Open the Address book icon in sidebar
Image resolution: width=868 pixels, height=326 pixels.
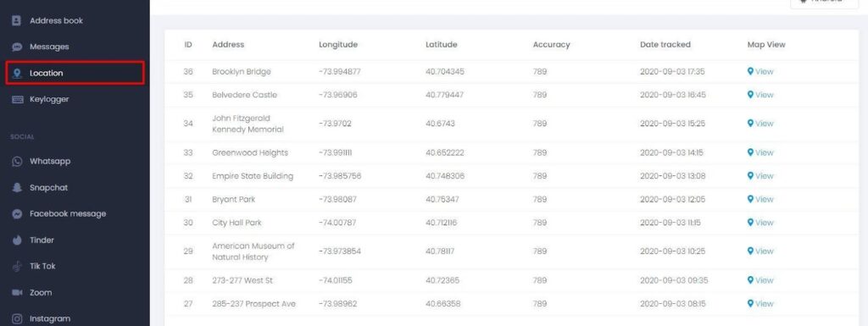pos(17,20)
